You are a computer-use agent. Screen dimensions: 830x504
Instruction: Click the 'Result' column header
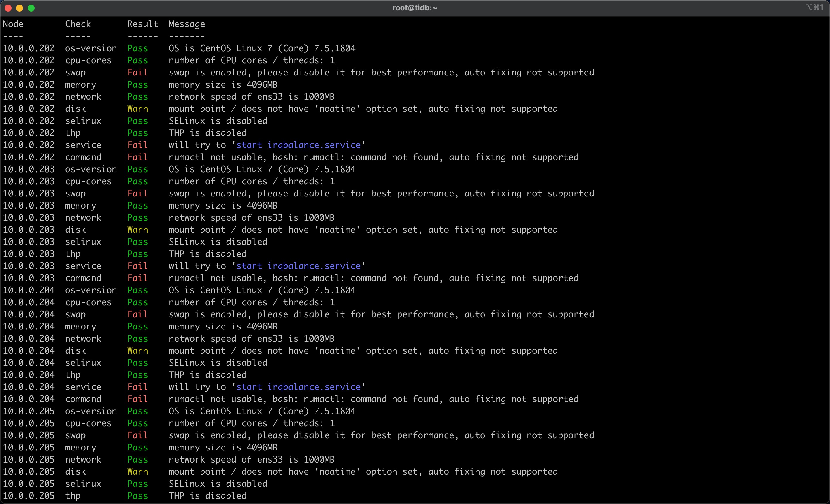pyautogui.click(x=142, y=24)
